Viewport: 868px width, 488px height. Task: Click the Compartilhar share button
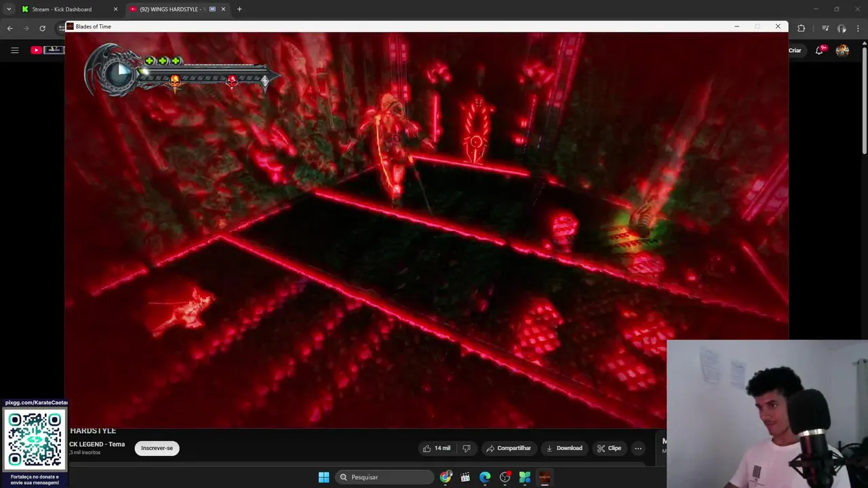pos(508,448)
